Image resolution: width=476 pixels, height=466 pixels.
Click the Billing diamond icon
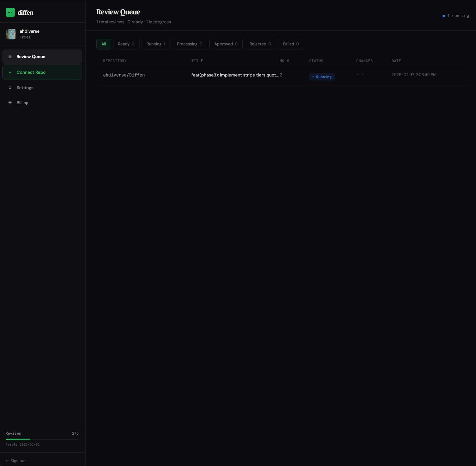point(10,103)
